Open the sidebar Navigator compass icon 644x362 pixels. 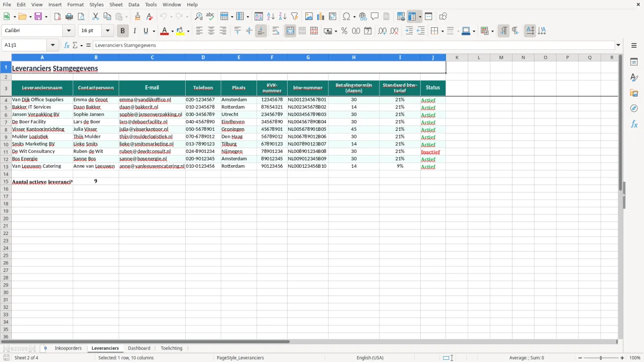pyautogui.click(x=634, y=108)
